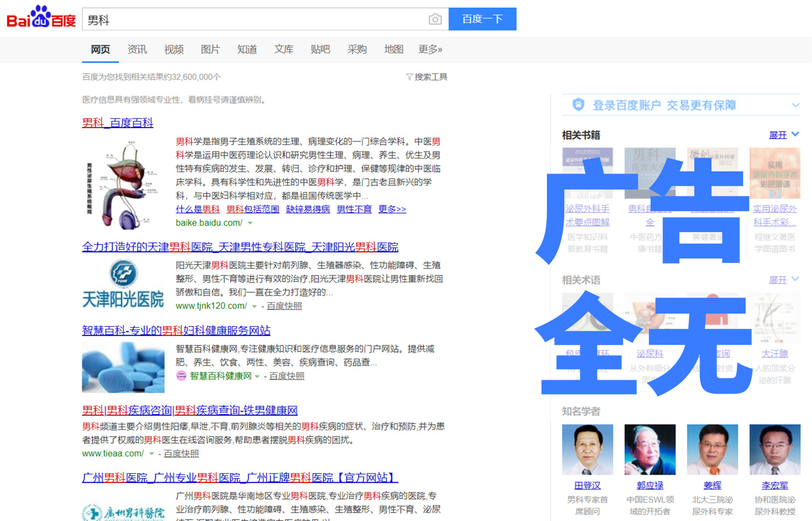Open the dropdown arrow beside www.tjnk120.com

pos(254,306)
